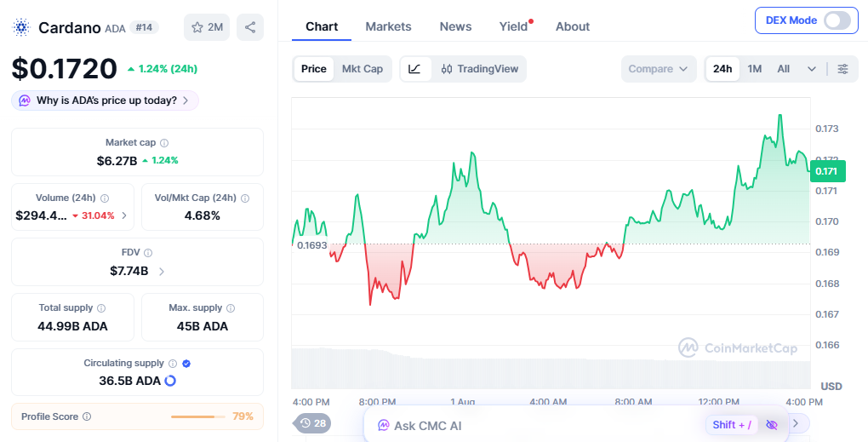Click the FDV info icon
The width and height of the screenshot is (868, 442).
(x=148, y=253)
